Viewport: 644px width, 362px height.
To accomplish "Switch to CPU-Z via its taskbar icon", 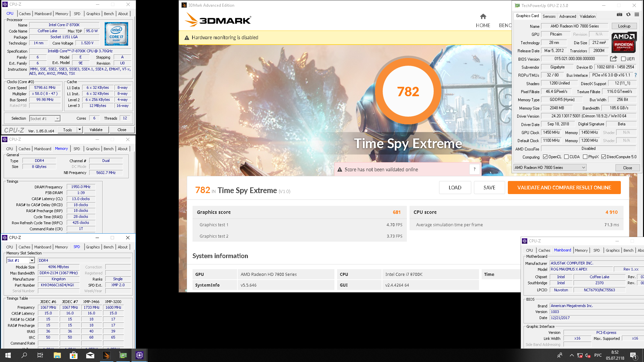I will tap(140, 355).
